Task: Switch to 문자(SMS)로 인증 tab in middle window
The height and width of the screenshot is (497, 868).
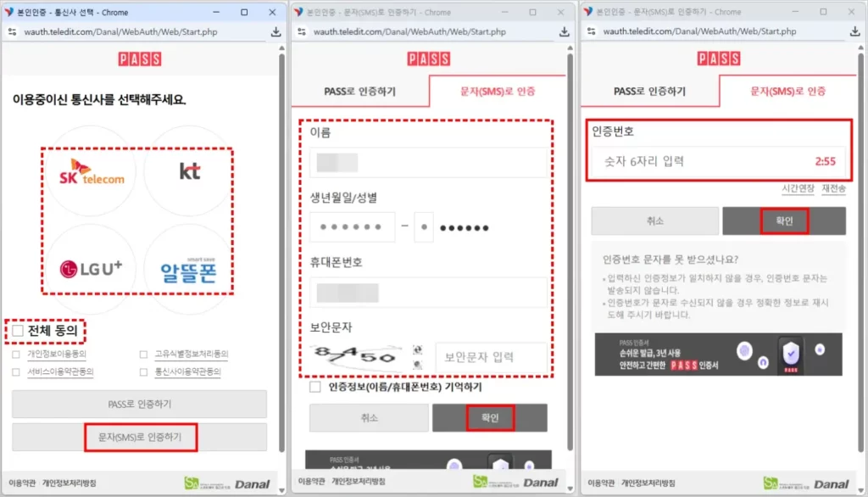Action: pyautogui.click(x=498, y=92)
